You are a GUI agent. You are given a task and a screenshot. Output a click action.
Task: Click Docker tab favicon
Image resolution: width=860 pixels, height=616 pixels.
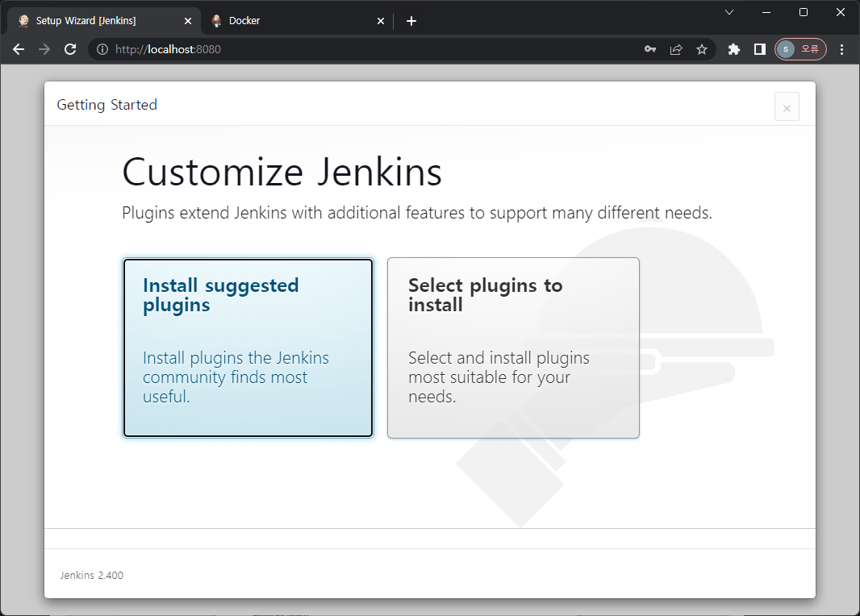[x=217, y=21]
